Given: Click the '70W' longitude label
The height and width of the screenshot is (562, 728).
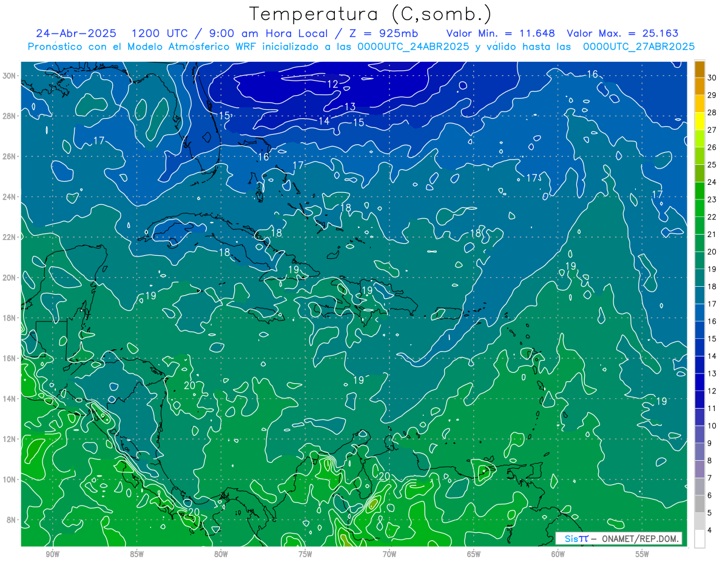Looking at the screenshot, I should [389, 555].
